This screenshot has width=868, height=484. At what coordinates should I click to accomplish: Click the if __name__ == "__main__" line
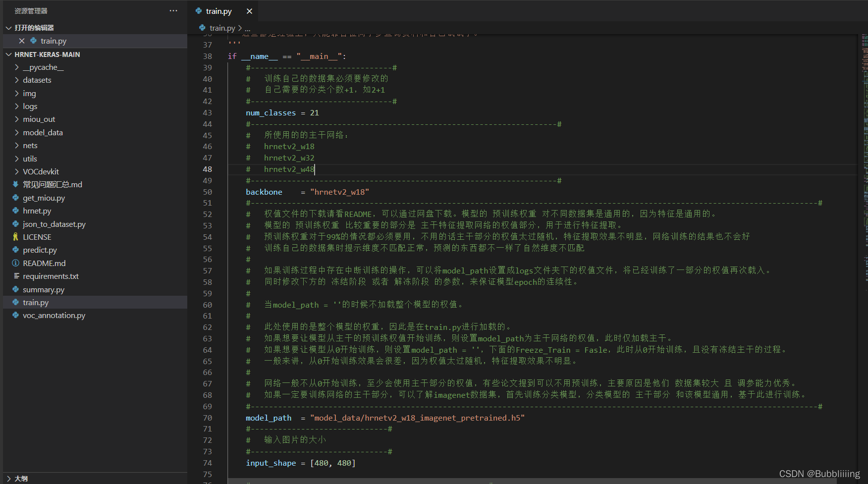pos(287,56)
